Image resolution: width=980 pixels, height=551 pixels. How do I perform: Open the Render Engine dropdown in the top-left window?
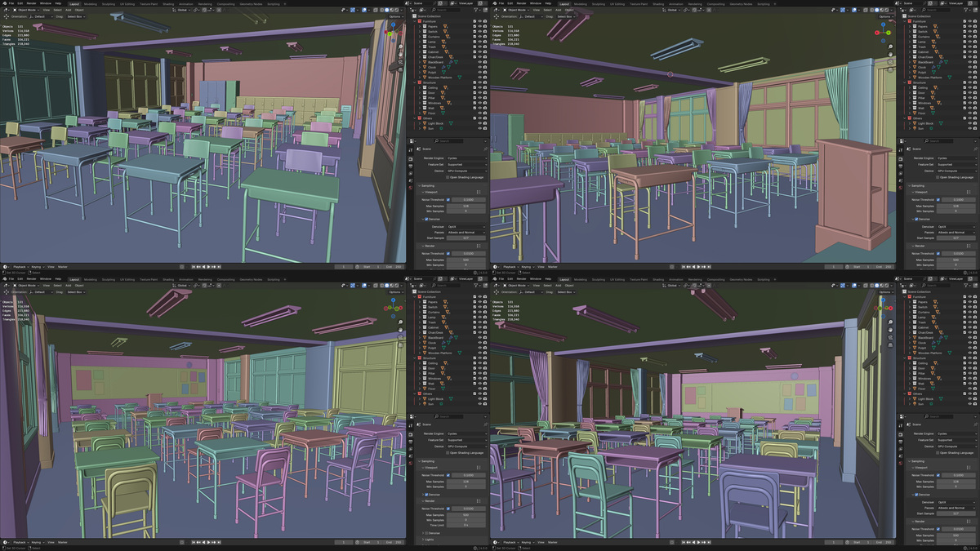466,158
